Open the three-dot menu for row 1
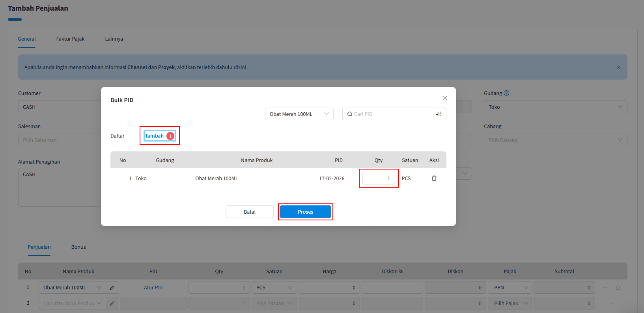The width and height of the screenshot is (644, 313). pos(605,287)
